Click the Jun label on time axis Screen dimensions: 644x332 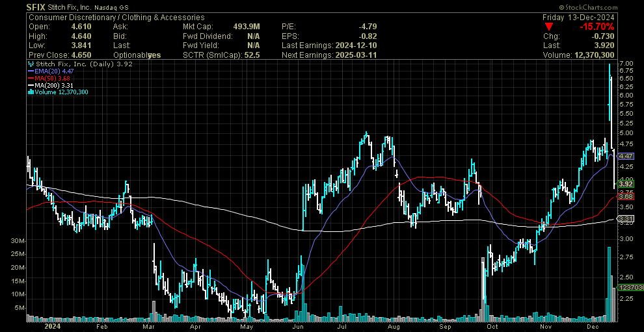(299, 326)
